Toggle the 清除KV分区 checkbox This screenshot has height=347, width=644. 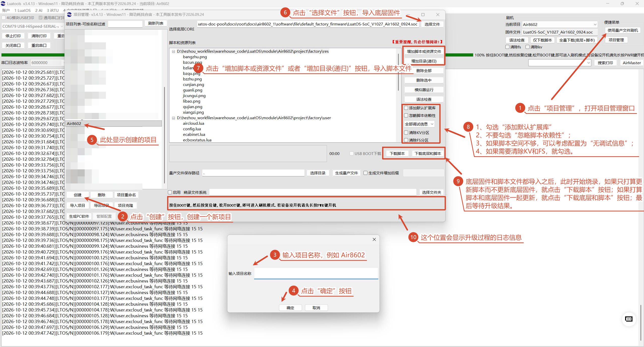tap(406, 133)
